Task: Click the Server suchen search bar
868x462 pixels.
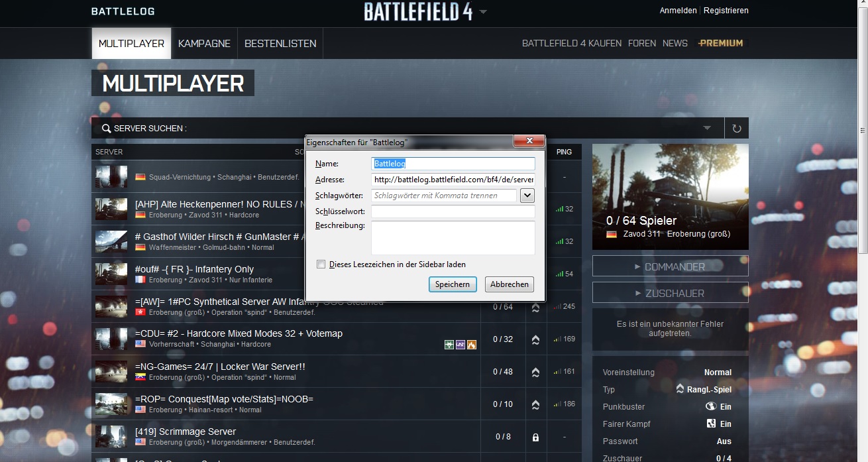Action: click(x=407, y=128)
